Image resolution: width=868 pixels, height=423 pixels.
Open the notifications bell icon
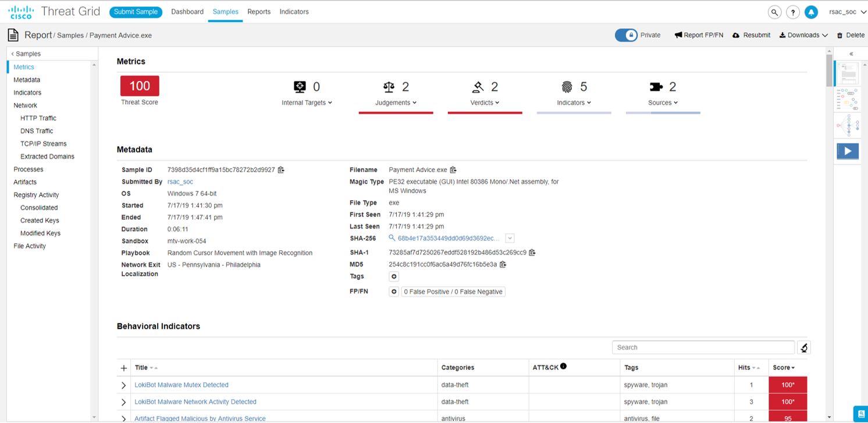[811, 12]
